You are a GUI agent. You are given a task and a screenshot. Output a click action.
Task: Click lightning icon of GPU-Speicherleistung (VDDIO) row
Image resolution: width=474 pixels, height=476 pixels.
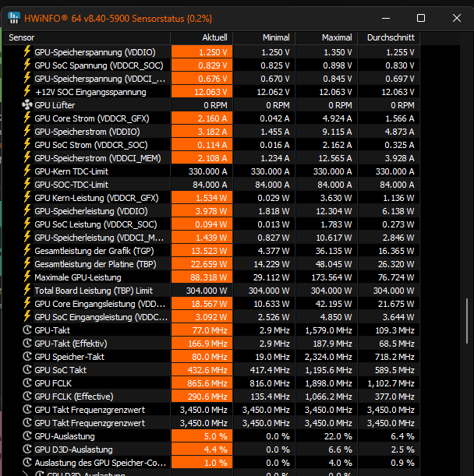[x=27, y=210]
